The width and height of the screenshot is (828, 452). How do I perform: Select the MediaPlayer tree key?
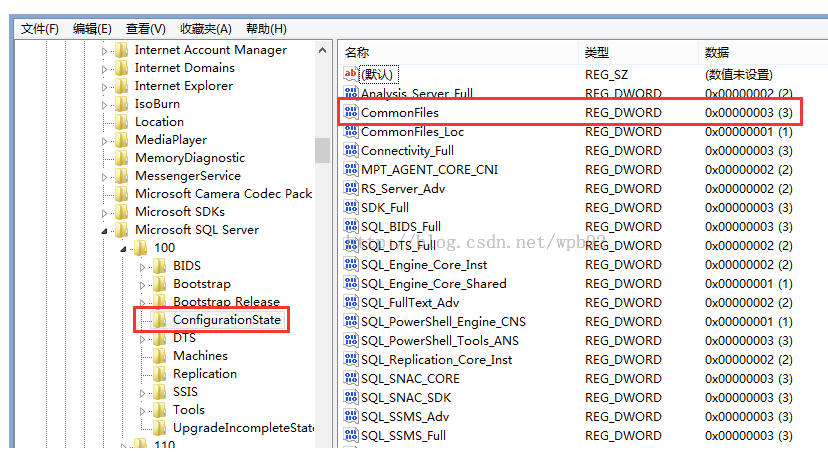171,139
